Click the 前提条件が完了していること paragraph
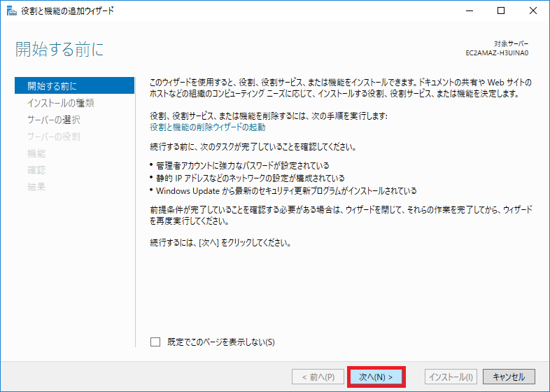The width and height of the screenshot is (550, 392). click(x=341, y=216)
